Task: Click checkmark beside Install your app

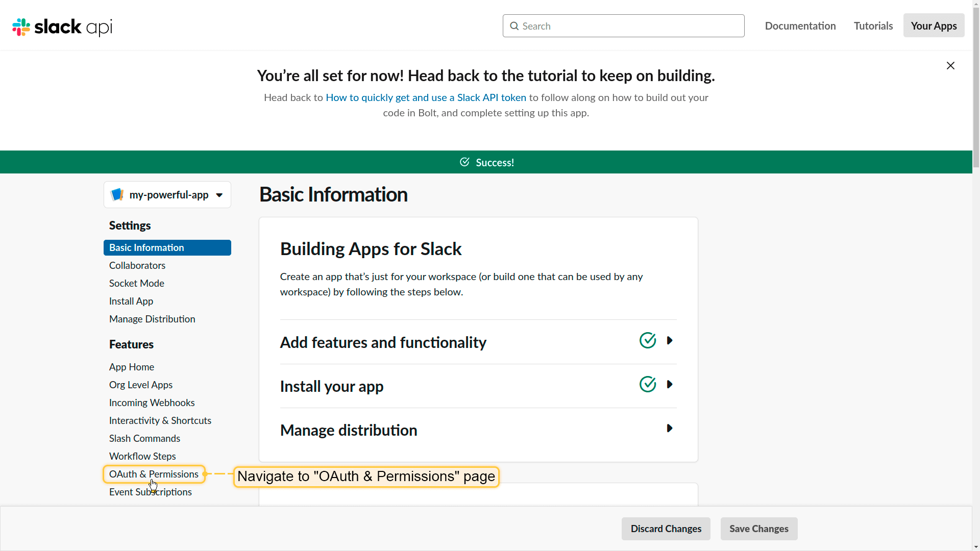Action: [647, 384]
